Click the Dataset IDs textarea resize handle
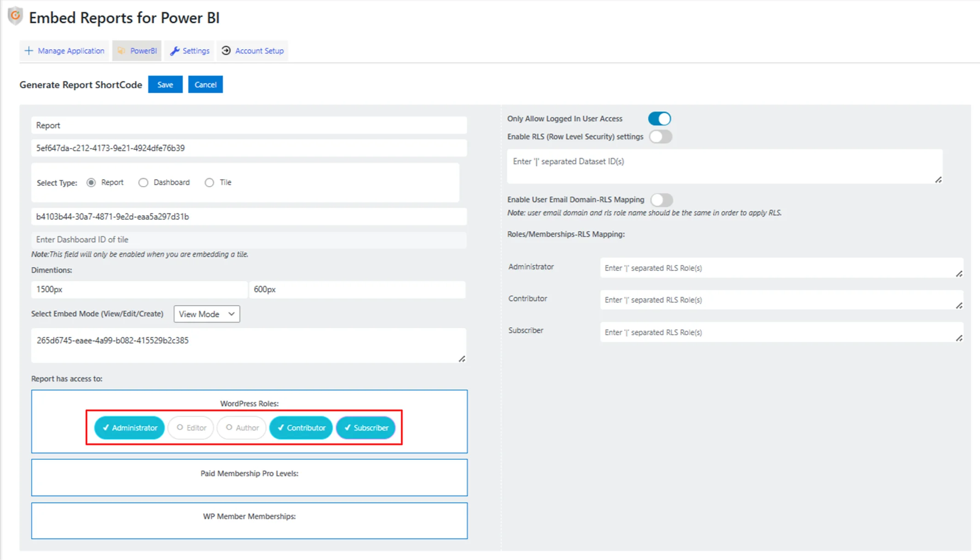 938,180
